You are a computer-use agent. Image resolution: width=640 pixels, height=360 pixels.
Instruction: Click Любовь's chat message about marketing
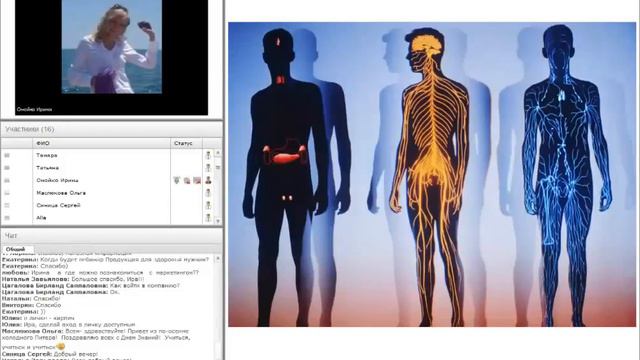[x=100, y=273]
